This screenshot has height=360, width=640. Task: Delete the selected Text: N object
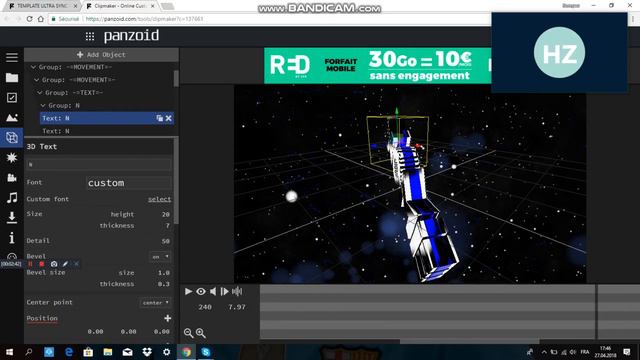pos(169,118)
